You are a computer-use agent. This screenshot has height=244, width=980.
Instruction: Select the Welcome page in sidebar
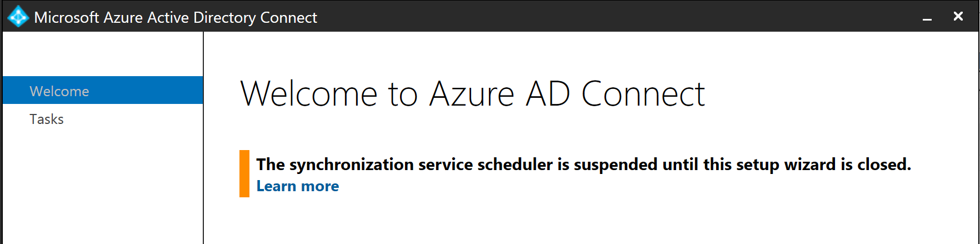59,91
